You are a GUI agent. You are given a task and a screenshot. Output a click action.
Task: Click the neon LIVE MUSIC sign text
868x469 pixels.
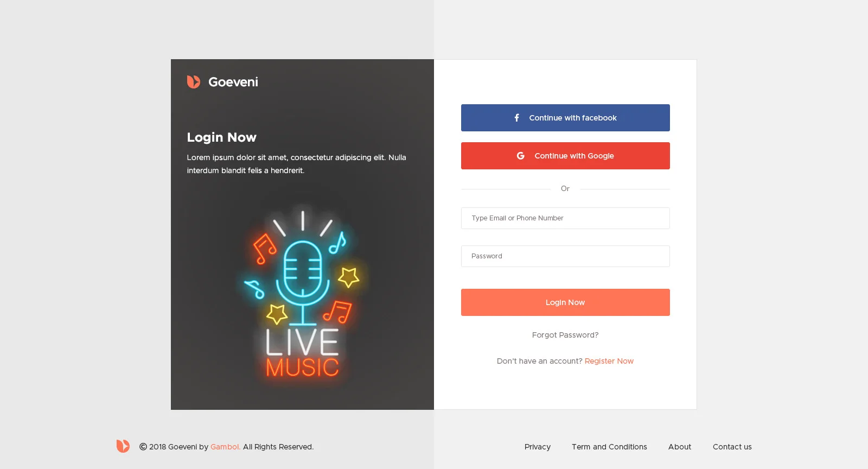point(302,354)
